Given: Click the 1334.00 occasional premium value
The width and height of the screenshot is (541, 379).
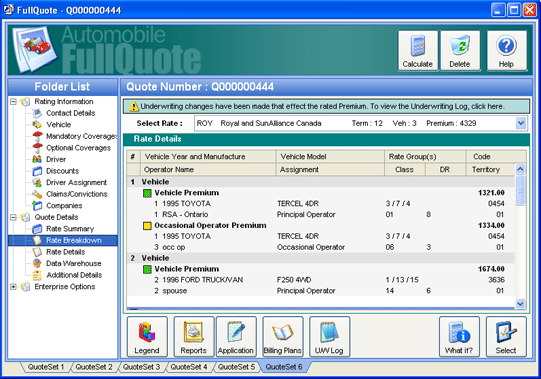Looking at the screenshot, I should [491, 225].
